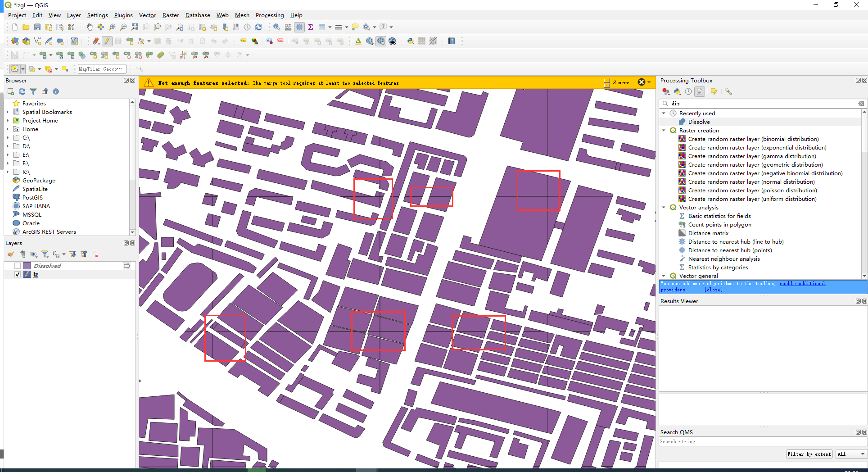Screen dimensions: 868x472
Task: Open the QMS filter 'All' combo box
Action: 851,454
